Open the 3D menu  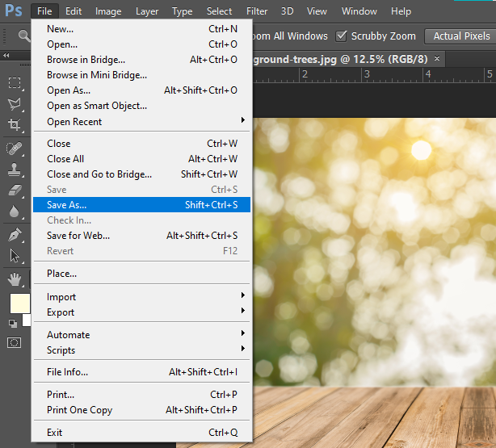pyautogui.click(x=288, y=11)
